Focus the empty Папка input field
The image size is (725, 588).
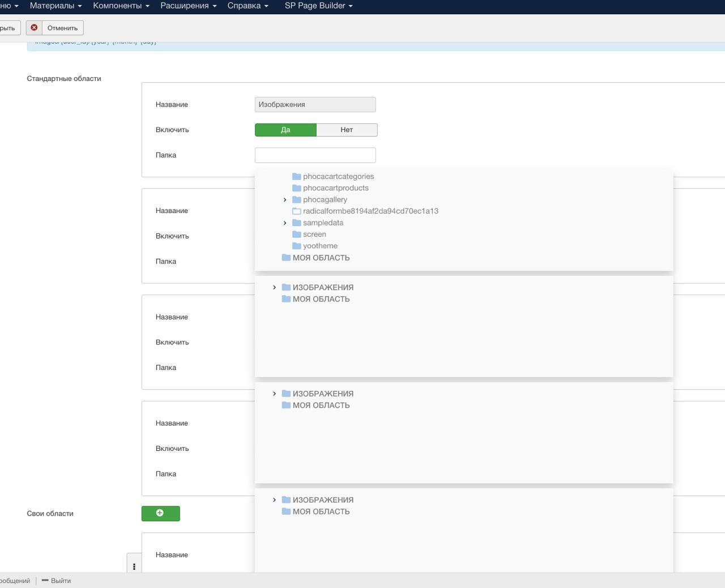tap(315, 155)
